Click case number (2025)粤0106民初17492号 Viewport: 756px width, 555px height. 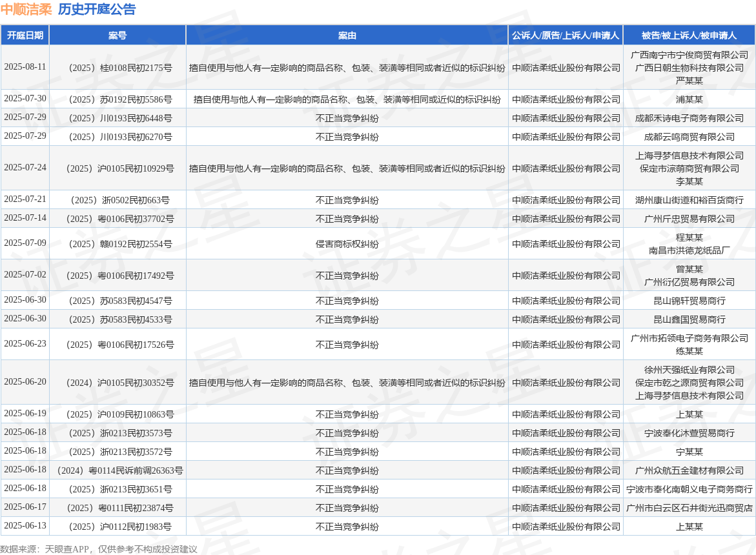tap(117, 276)
